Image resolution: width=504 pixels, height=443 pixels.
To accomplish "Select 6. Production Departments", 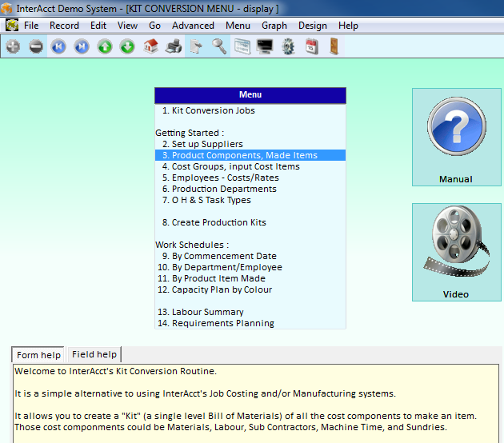I will click(250, 189).
